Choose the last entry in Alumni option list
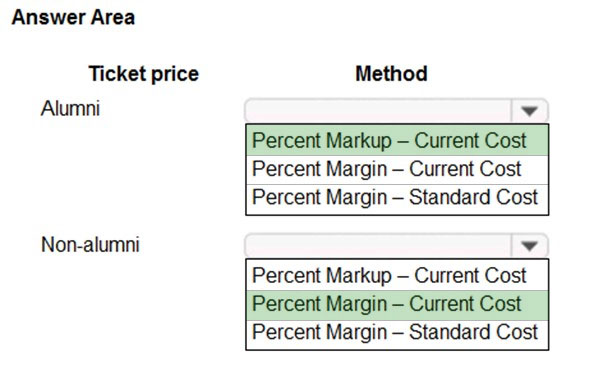The height and width of the screenshot is (388, 594). [x=397, y=198]
